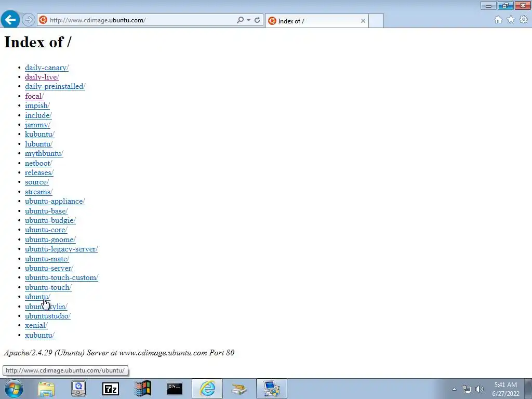Open the kubuntu/ directory link
The image size is (532, 399).
(x=39, y=135)
